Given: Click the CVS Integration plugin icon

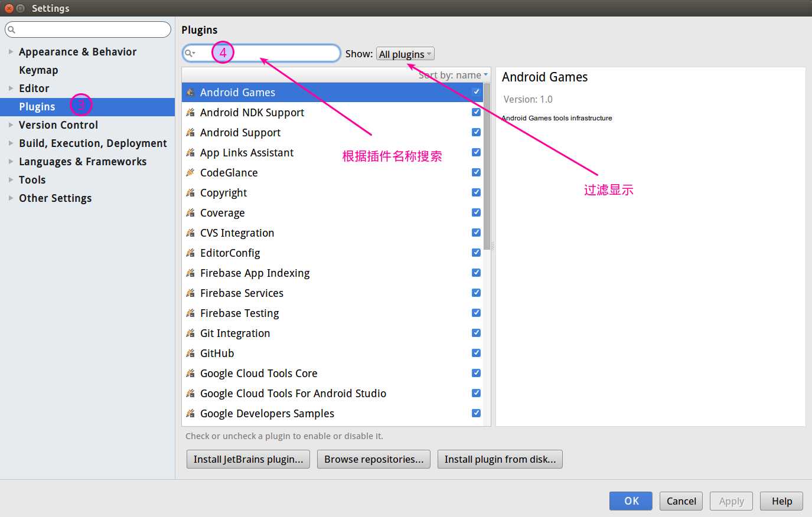Looking at the screenshot, I should [190, 233].
